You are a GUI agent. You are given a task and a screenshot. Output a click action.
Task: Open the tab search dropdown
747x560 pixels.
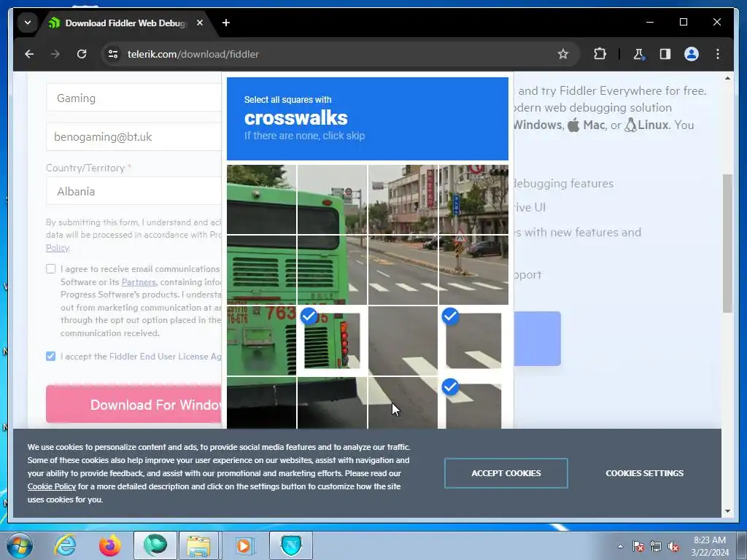[x=28, y=23]
